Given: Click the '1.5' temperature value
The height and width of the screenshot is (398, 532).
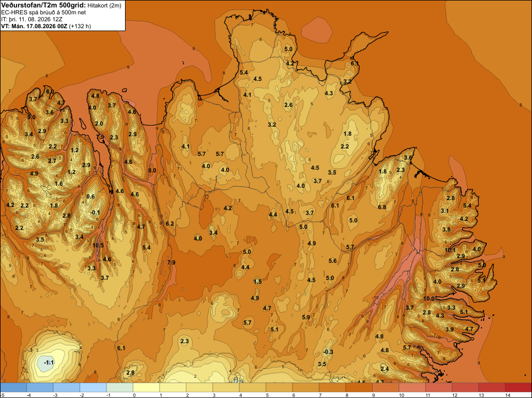Looking at the screenshot, I should (x=257, y=281).
